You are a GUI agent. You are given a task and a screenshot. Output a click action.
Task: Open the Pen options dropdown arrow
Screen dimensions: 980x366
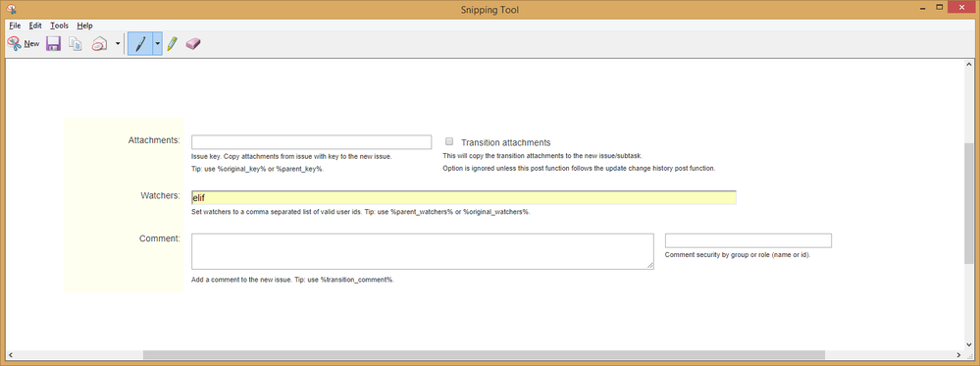click(158, 44)
